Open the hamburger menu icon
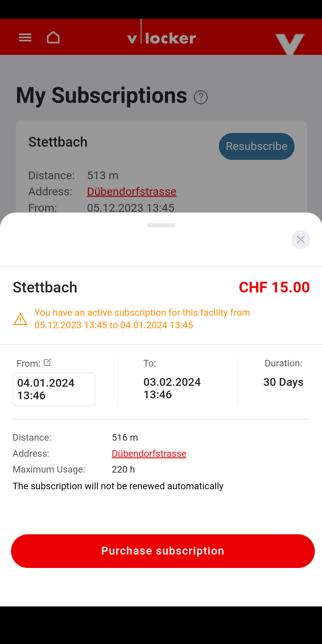The image size is (322, 644). tap(25, 38)
